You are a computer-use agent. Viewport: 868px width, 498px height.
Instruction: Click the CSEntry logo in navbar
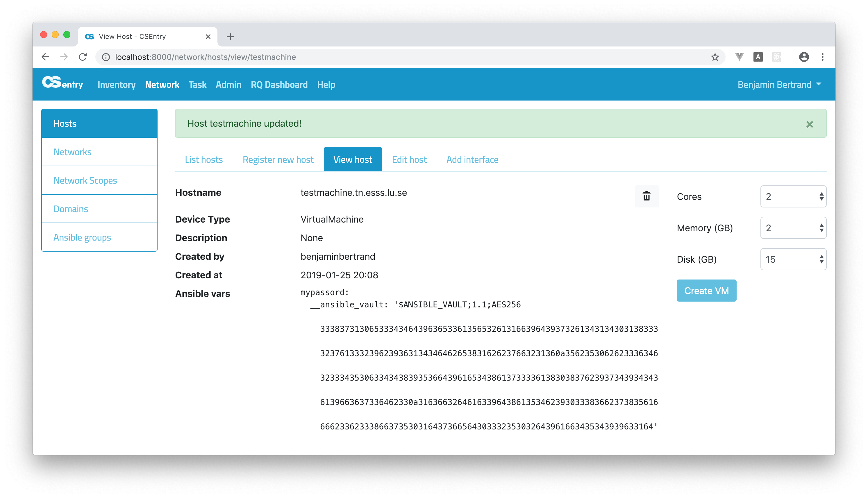click(62, 83)
